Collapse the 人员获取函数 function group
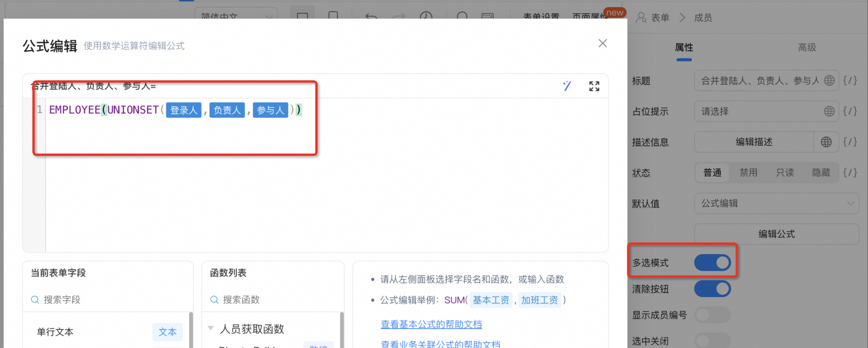The width and height of the screenshot is (868, 348). (210, 328)
